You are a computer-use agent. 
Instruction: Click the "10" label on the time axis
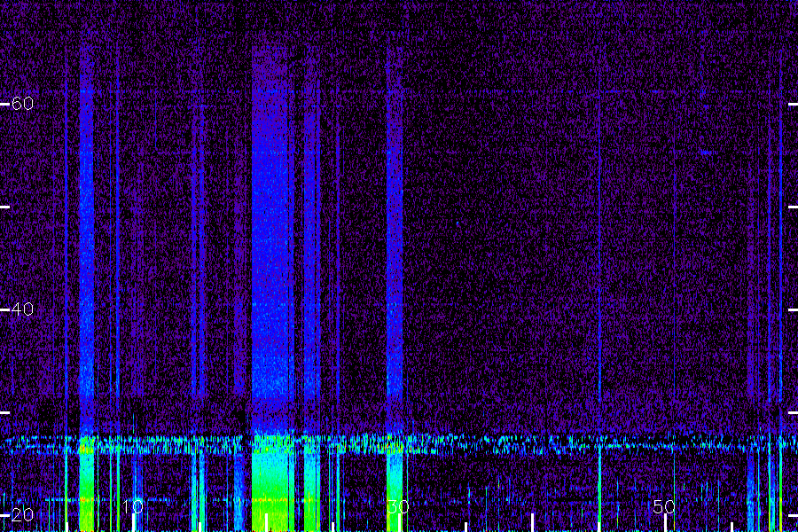(x=133, y=506)
